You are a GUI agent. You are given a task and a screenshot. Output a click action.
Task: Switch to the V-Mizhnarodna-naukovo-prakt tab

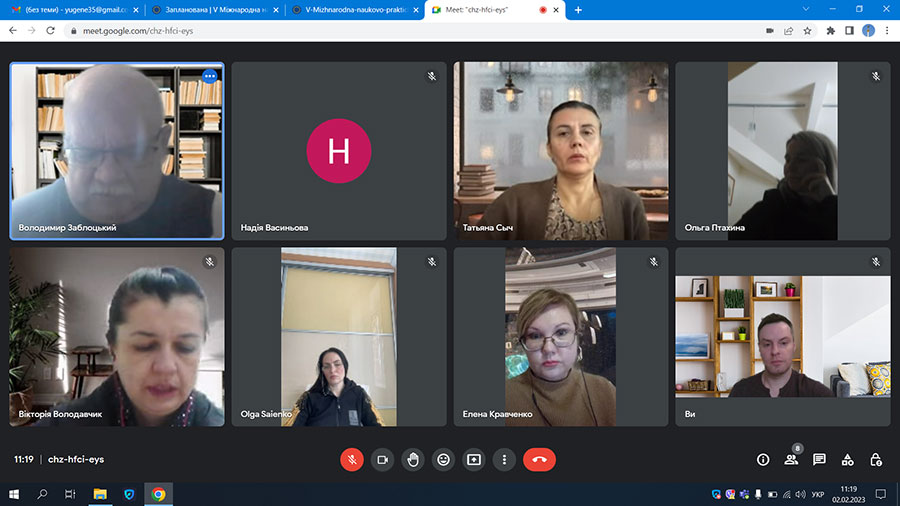click(x=354, y=10)
